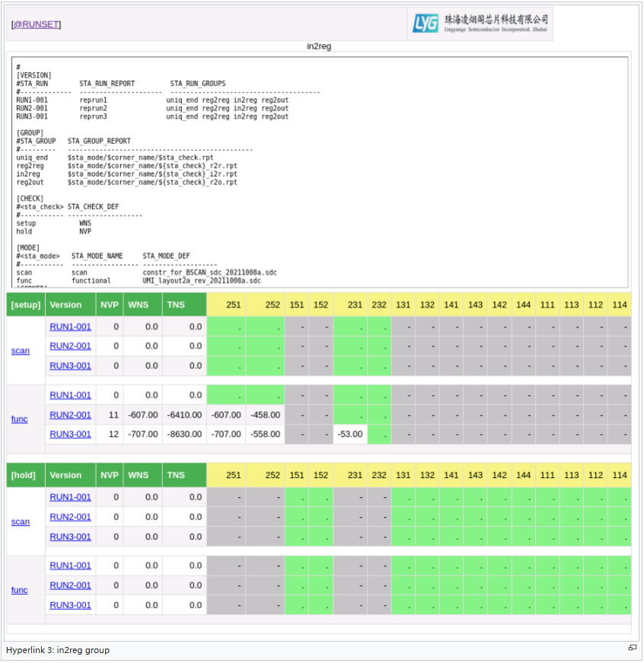Screen dimensions: 644x663
Task: Open RUN2-001 in the hold scan rows
Action: pyautogui.click(x=70, y=517)
